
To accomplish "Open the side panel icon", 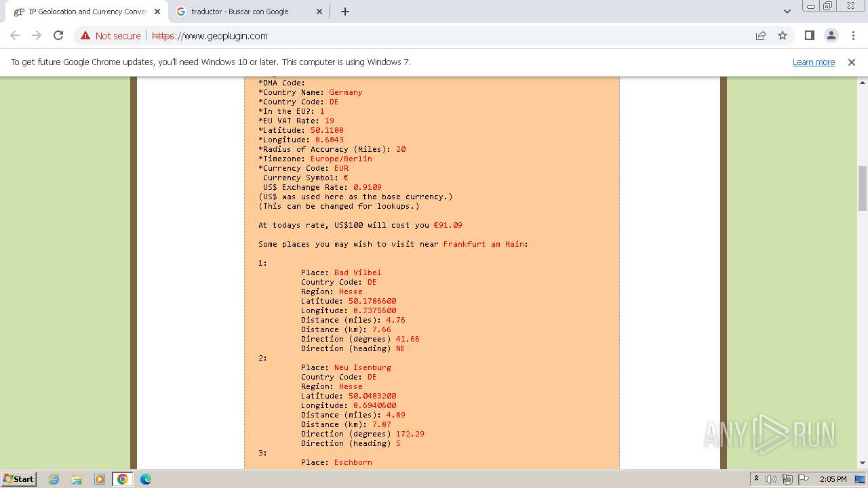I will (809, 36).
